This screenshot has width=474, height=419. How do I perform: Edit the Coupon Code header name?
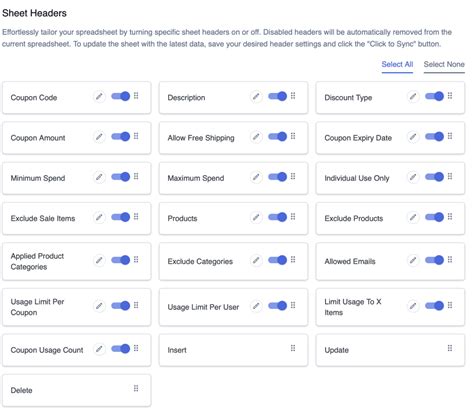pyautogui.click(x=99, y=97)
